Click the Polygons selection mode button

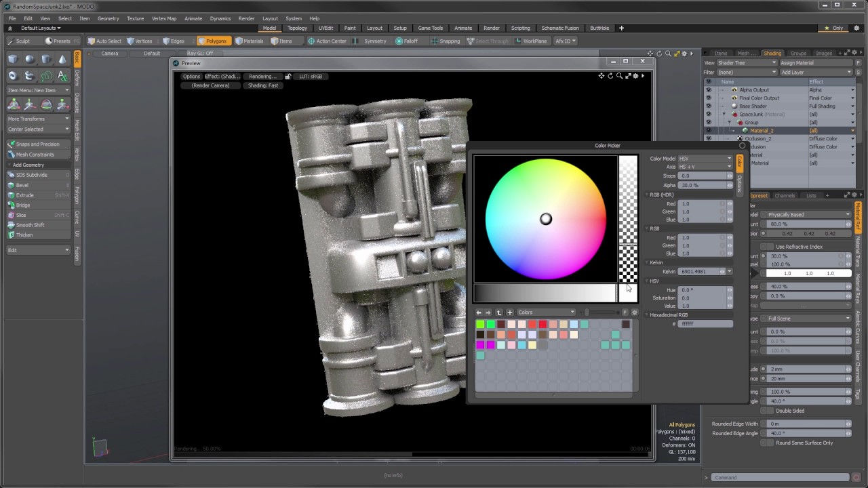click(x=213, y=41)
